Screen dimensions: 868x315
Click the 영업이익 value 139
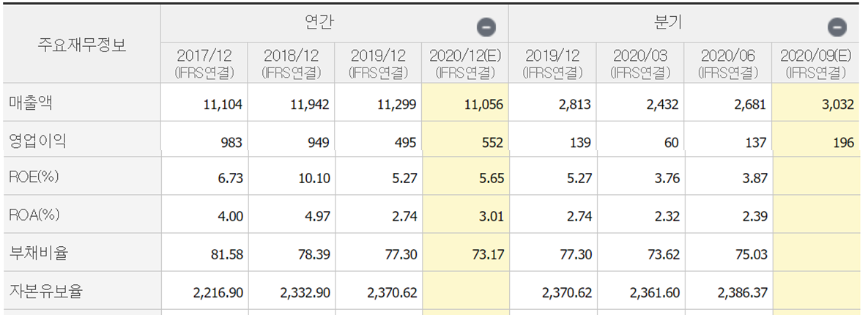582,143
